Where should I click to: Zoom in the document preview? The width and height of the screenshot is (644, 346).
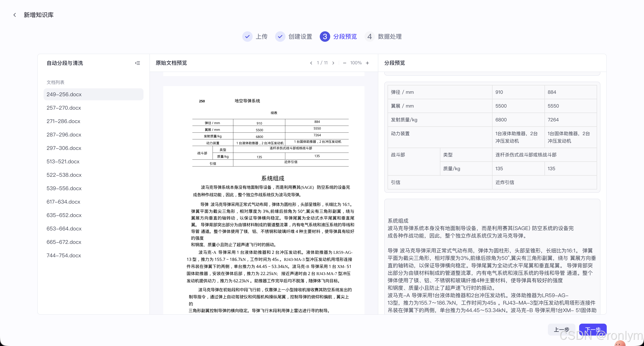point(367,63)
